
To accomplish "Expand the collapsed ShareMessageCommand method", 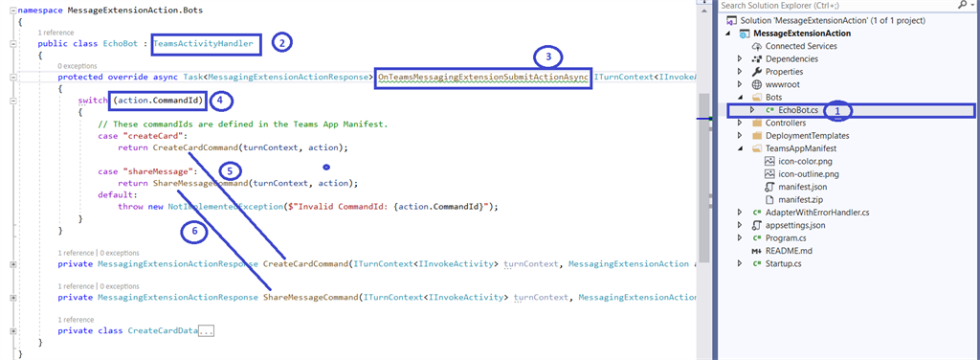I will click(x=12, y=298).
